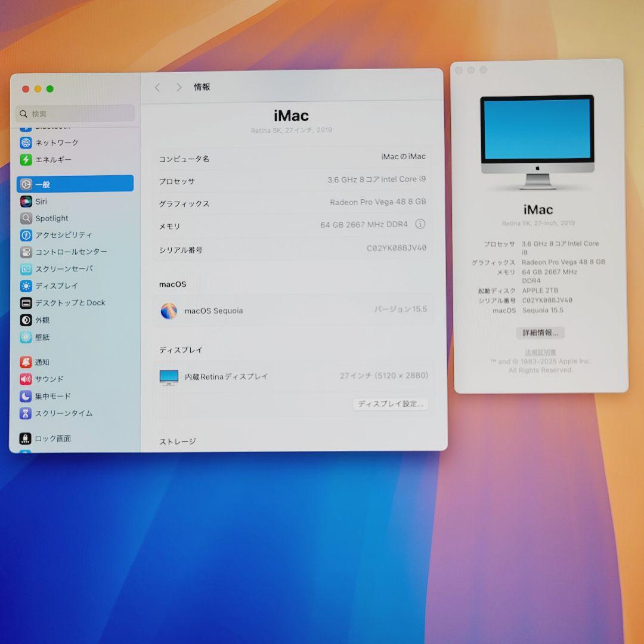Open the 法規証明書 link

coord(540,352)
